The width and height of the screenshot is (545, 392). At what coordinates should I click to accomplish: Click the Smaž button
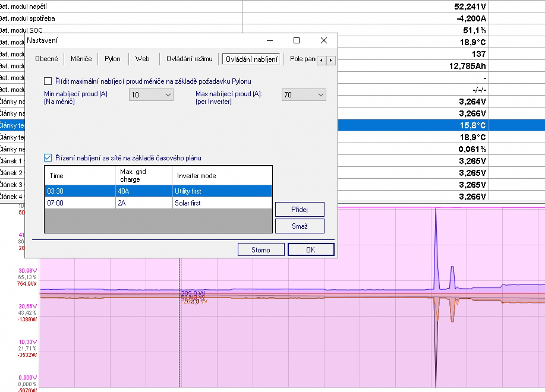click(300, 226)
